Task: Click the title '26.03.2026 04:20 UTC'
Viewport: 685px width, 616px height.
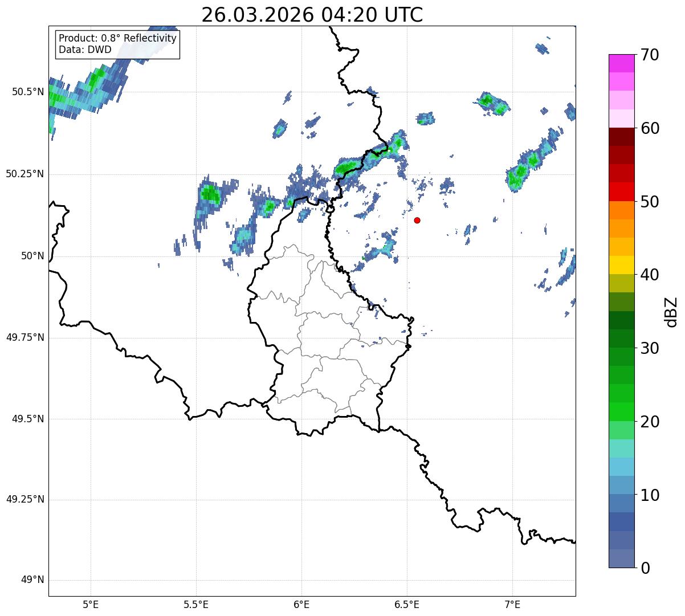Action: (x=312, y=15)
